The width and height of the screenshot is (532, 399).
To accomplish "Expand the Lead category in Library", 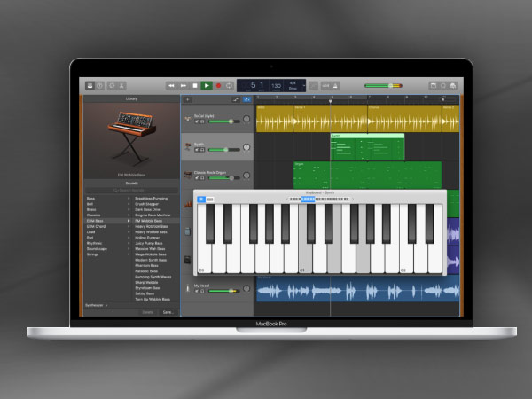I will coord(129,232).
